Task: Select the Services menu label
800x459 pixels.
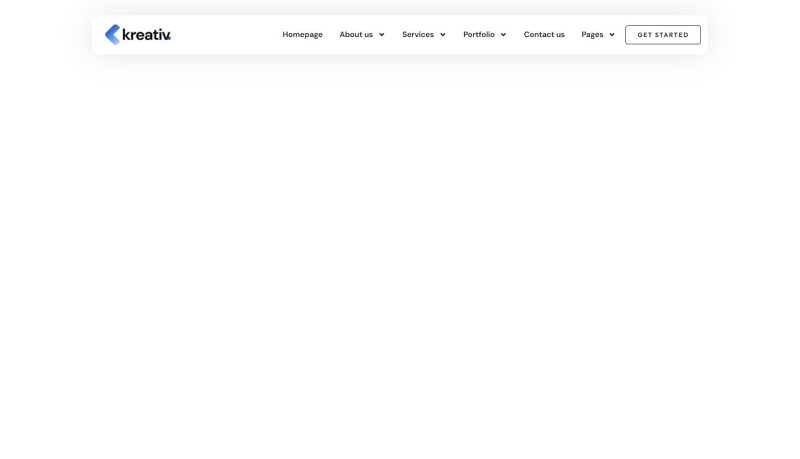Action: pos(418,35)
